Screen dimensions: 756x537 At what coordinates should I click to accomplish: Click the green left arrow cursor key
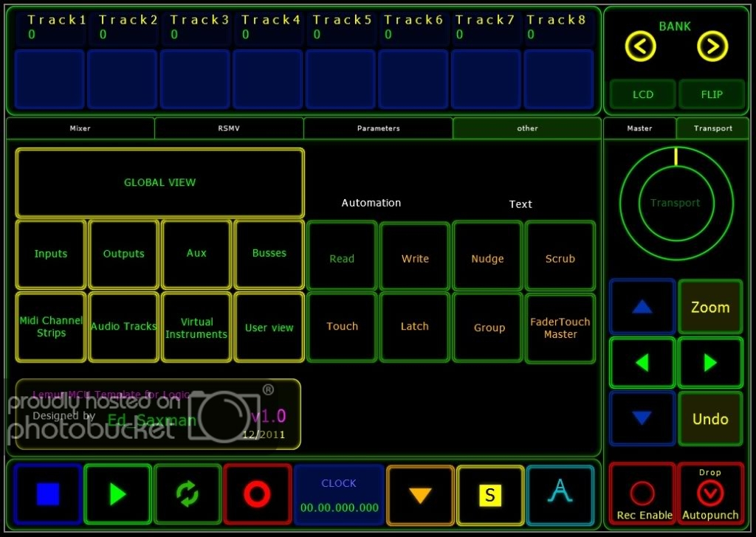642,363
